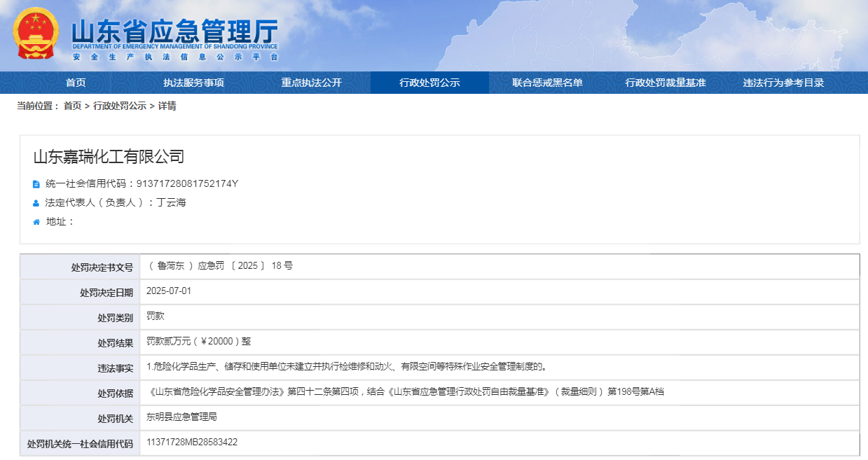Go to 重点执法公开 section

(x=312, y=83)
